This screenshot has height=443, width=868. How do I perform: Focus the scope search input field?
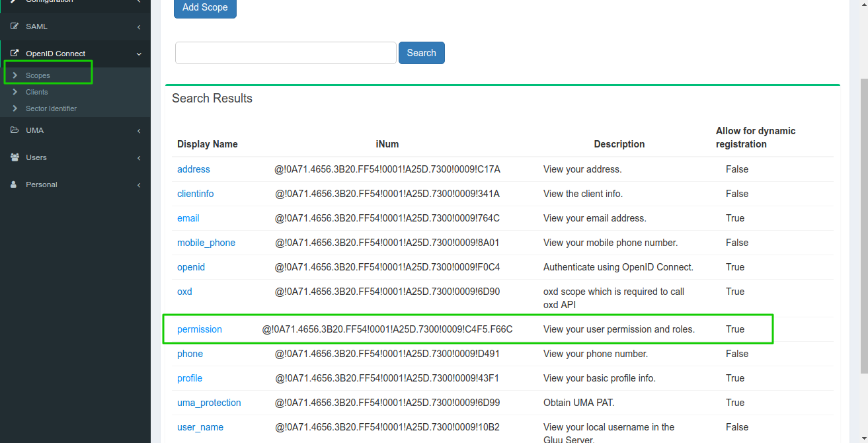(x=286, y=53)
